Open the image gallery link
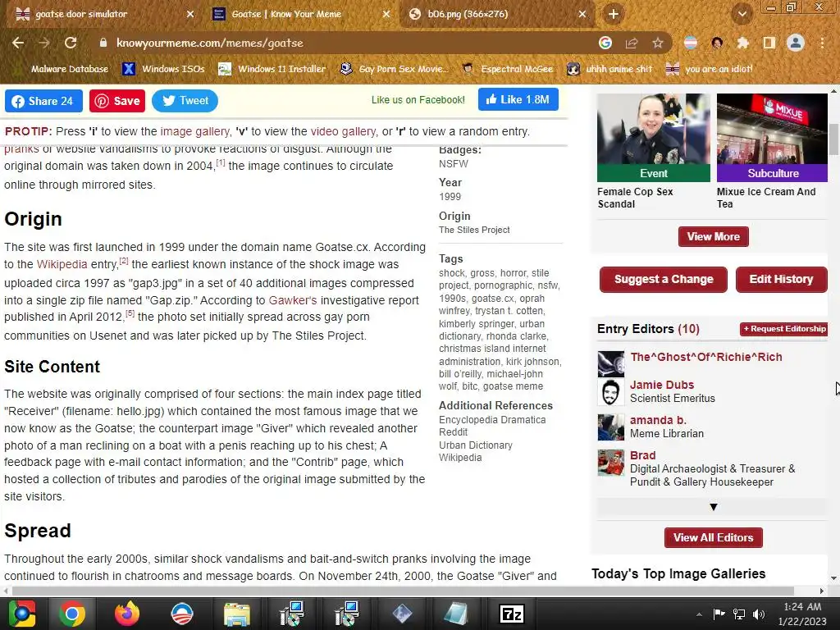The image size is (840, 630). point(194,132)
